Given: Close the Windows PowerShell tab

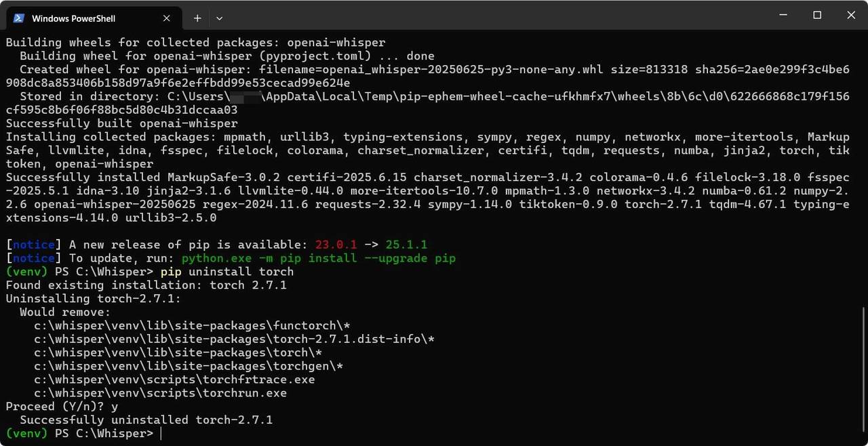Looking at the screenshot, I should (167, 18).
